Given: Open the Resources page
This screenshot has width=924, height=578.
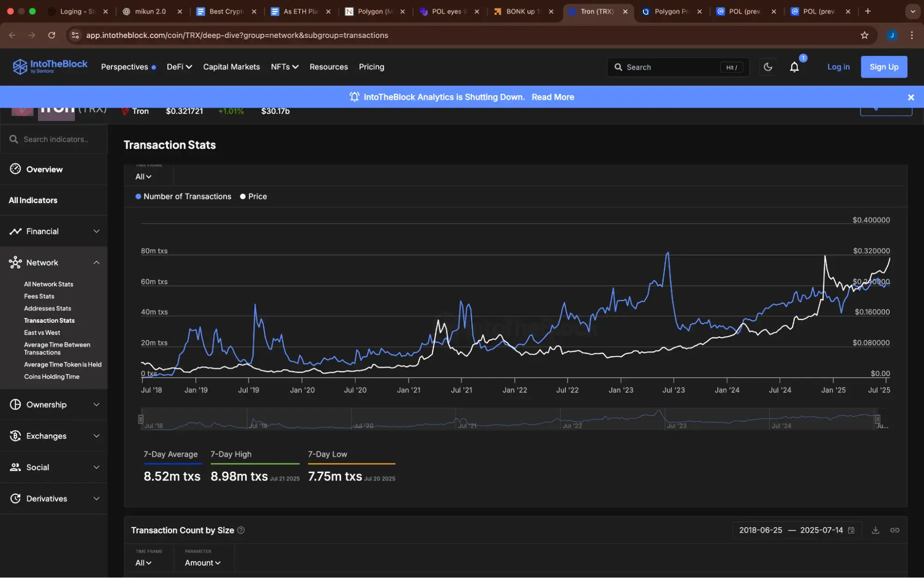Looking at the screenshot, I should coord(329,67).
